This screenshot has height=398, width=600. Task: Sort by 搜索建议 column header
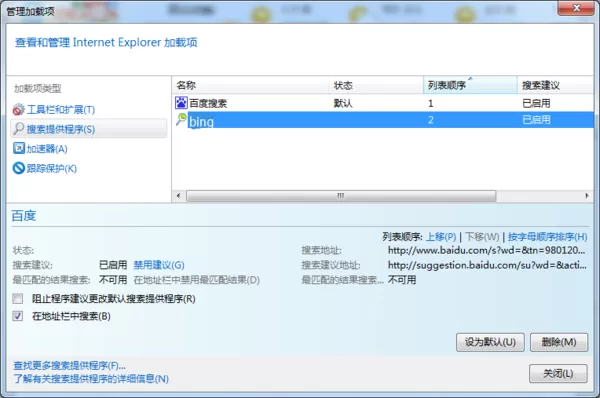pos(556,85)
